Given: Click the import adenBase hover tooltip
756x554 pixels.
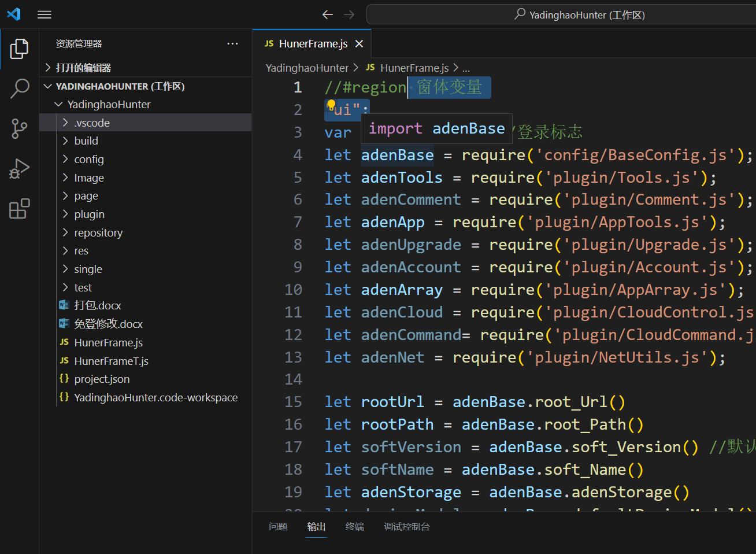Looking at the screenshot, I should 437,128.
